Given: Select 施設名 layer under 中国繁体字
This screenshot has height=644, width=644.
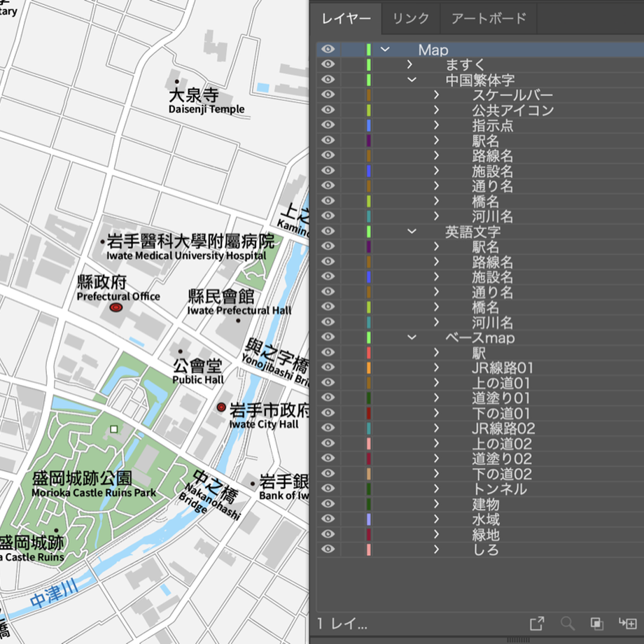Looking at the screenshot, I should point(492,171).
